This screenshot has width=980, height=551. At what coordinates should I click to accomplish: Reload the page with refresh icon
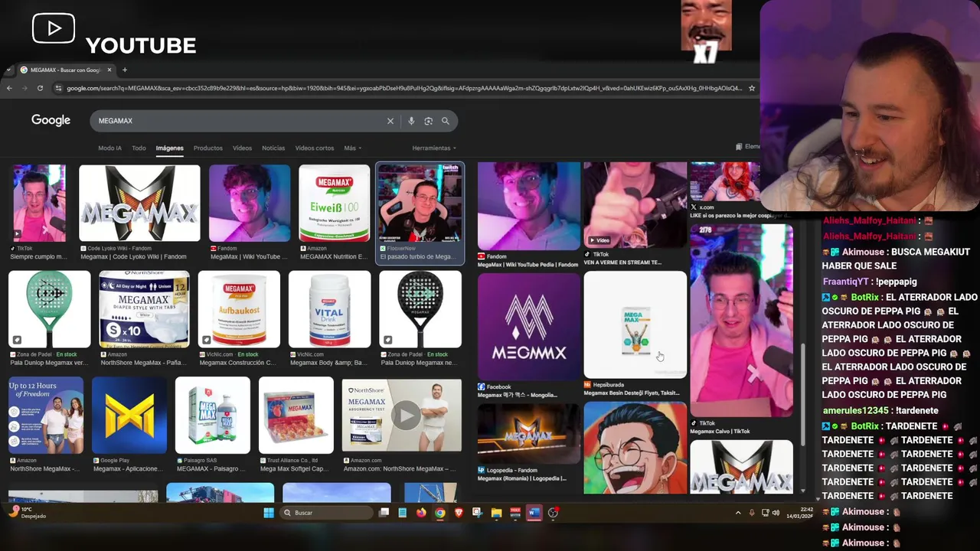pyautogui.click(x=40, y=88)
